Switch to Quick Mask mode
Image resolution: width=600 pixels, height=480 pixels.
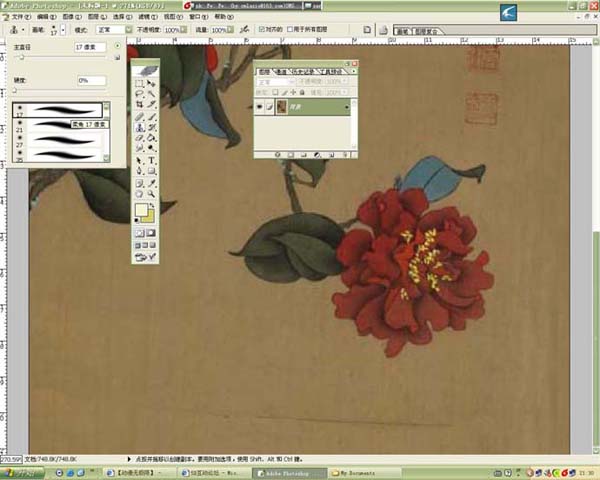click(x=152, y=233)
